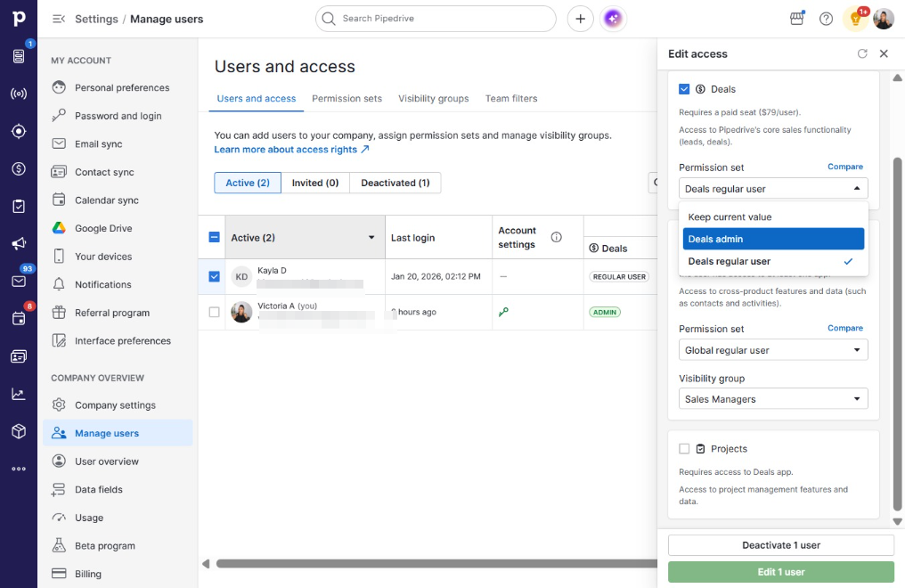
Task: Select Deals regular user option
Action: (773, 261)
